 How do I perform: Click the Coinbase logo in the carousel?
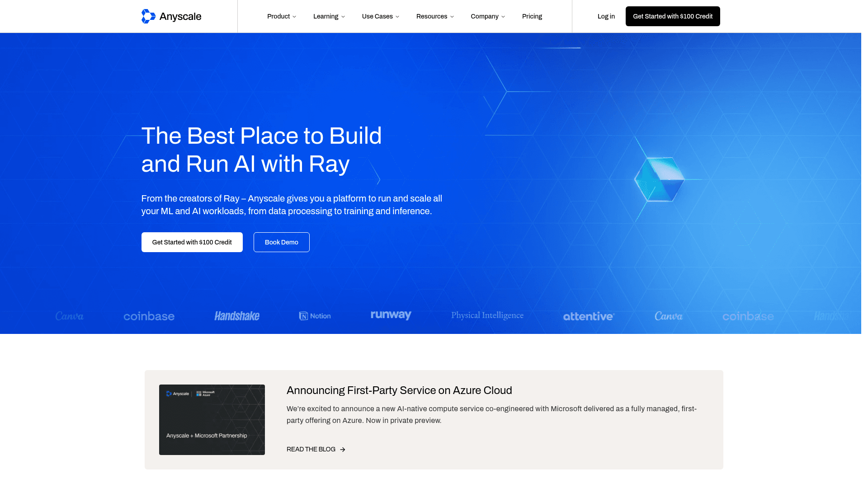[x=149, y=316]
